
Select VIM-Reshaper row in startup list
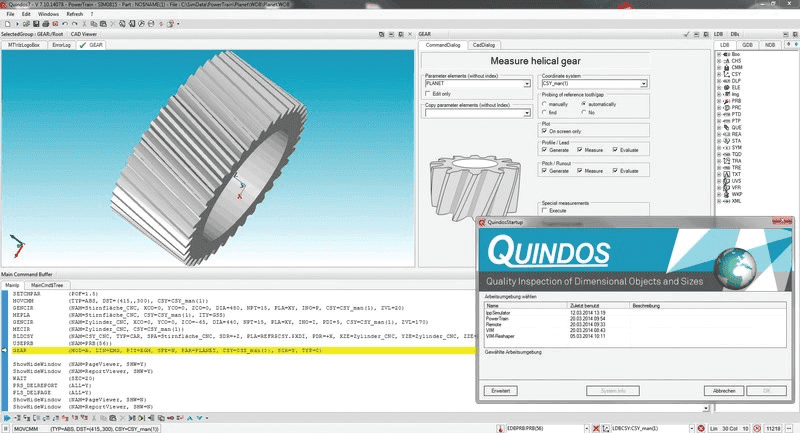point(635,336)
